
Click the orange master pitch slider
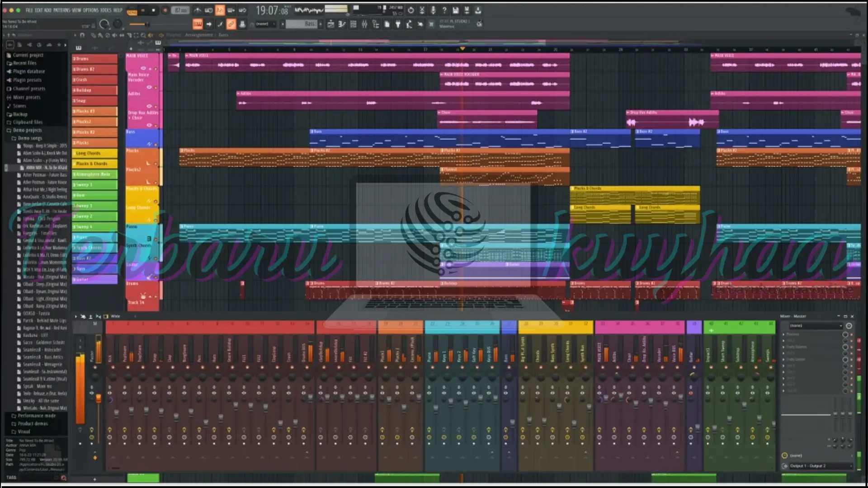[147, 24]
